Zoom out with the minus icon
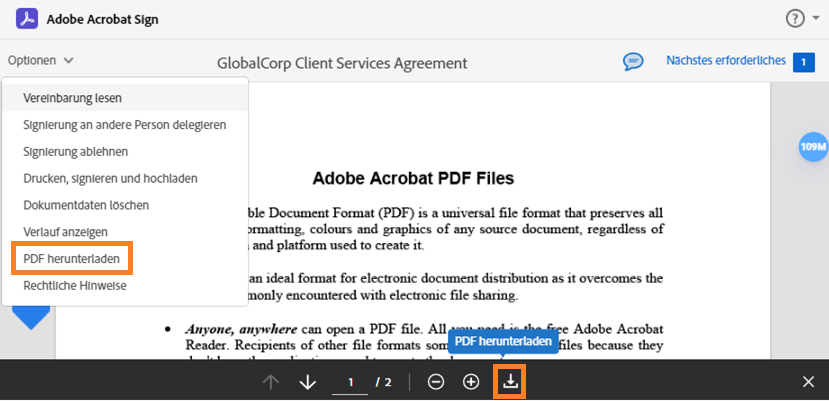 click(436, 382)
